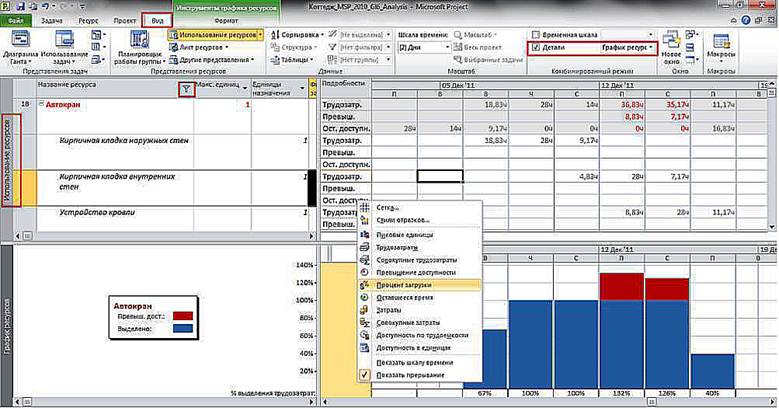
Task: Switch to the Вид ribbon tab
Action: pyautogui.click(x=155, y=20)
